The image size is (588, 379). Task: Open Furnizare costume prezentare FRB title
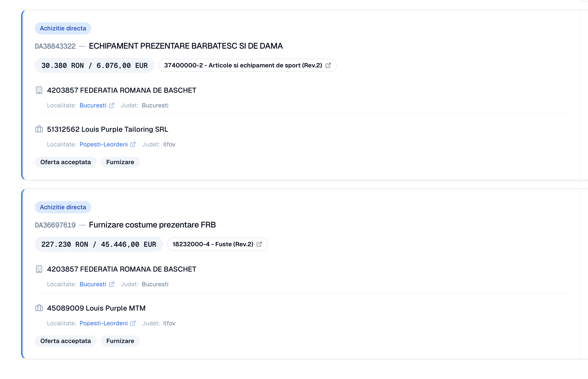[x=152, y=225]
